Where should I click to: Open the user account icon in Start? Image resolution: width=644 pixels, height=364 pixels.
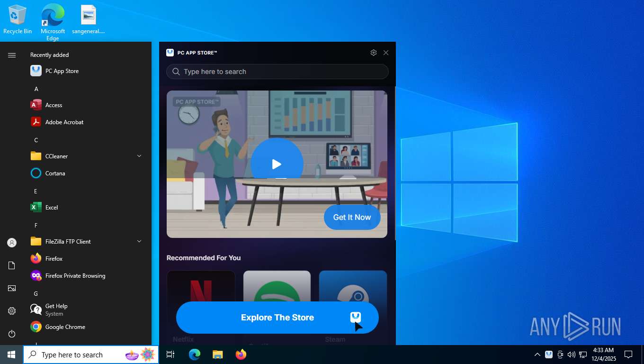12,243
